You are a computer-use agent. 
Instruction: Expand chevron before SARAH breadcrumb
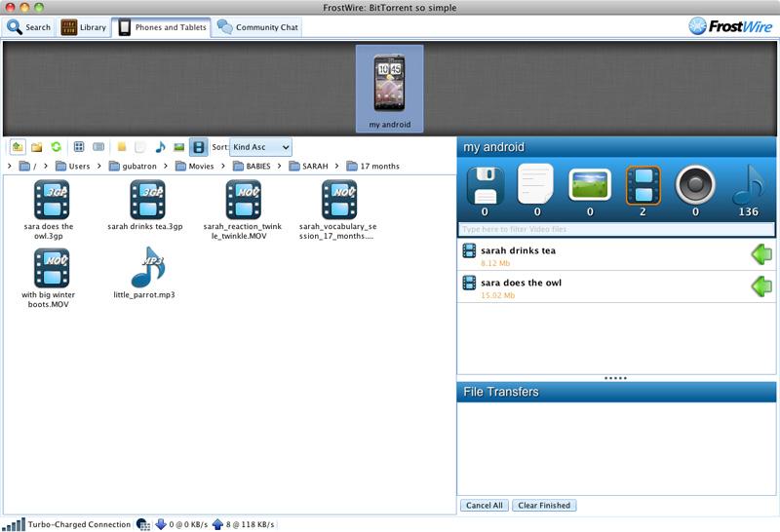tap(280, 166)
